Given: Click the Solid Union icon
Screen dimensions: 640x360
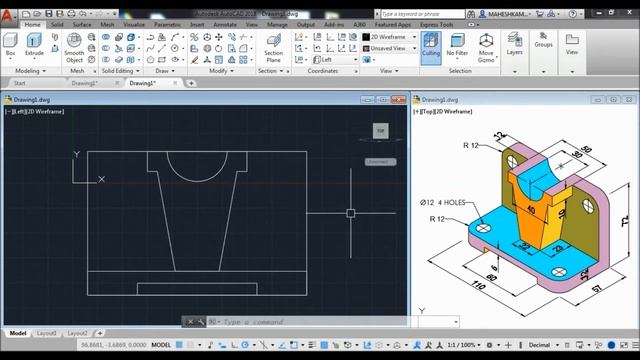Looking at the screenshot, I should [x=106, y=37].
